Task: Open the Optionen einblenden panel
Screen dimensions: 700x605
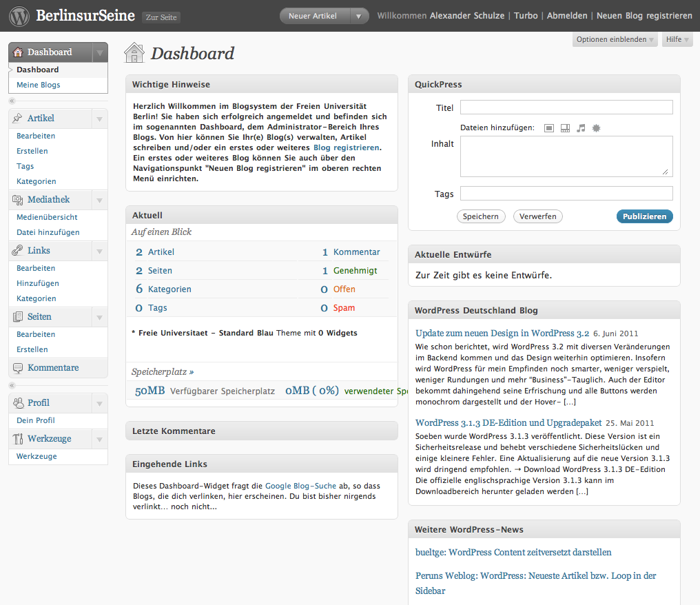Action: [615, 40]
